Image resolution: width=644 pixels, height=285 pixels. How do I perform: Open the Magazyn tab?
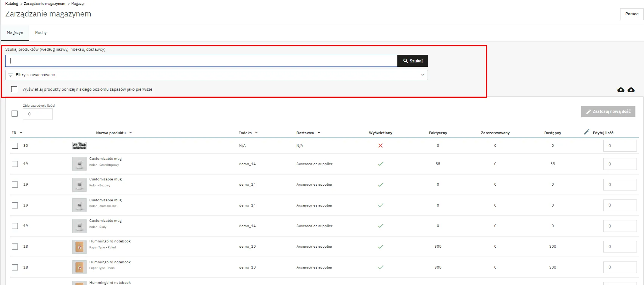point(15,33)
